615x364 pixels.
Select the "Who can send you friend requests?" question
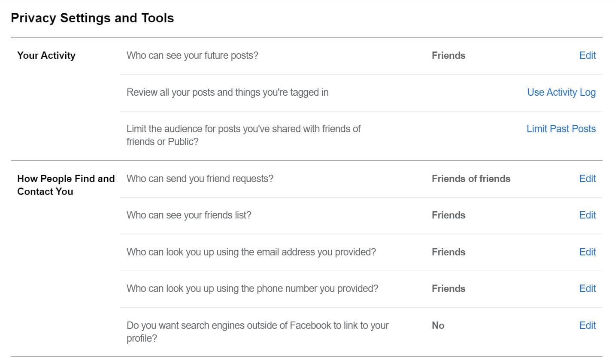(x=200, y=179)
